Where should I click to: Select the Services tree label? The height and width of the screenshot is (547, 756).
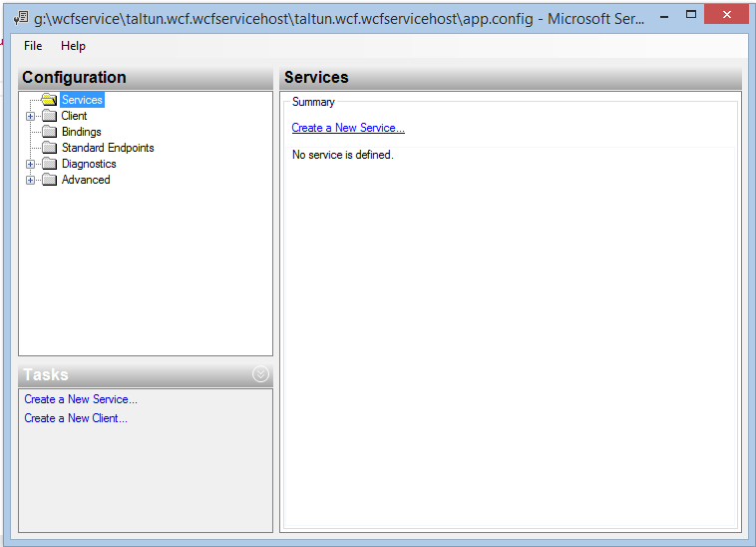(x=82, y=100)
